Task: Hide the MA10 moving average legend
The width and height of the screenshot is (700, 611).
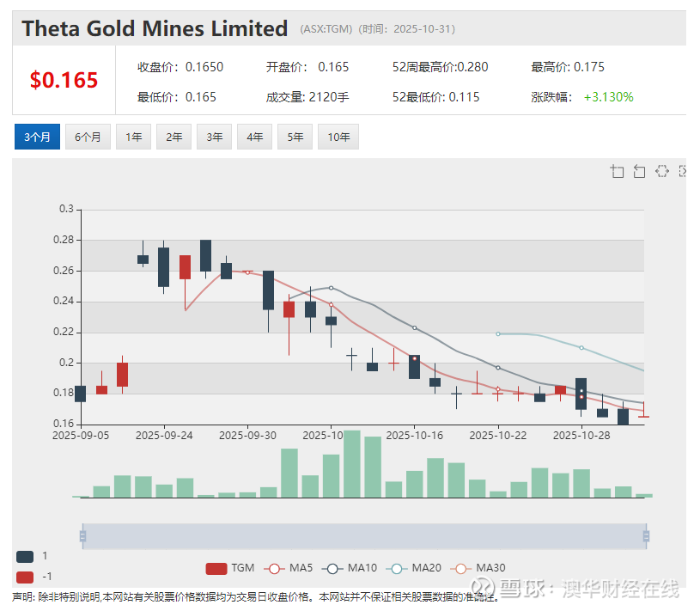Action: pyautogui.click(x=350, y=568)
